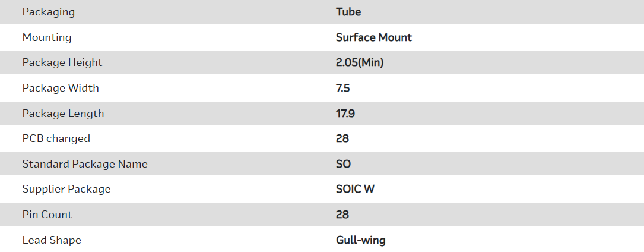Select the 2.05(Min) height value
The height and width of the screenshot is (252, 644).
tap(360, 62)
